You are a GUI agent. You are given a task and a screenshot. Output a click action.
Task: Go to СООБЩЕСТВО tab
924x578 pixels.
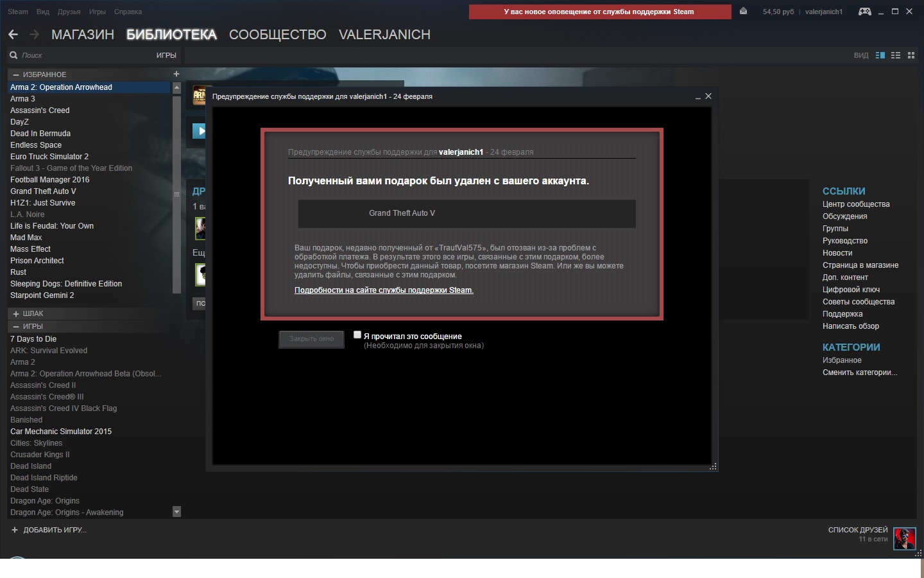pyautogui.click(x=278, y=35)
